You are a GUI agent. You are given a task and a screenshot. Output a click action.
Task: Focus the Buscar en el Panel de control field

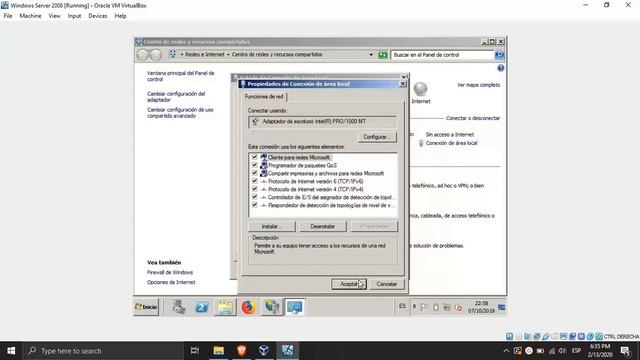(x=442, y=55)
